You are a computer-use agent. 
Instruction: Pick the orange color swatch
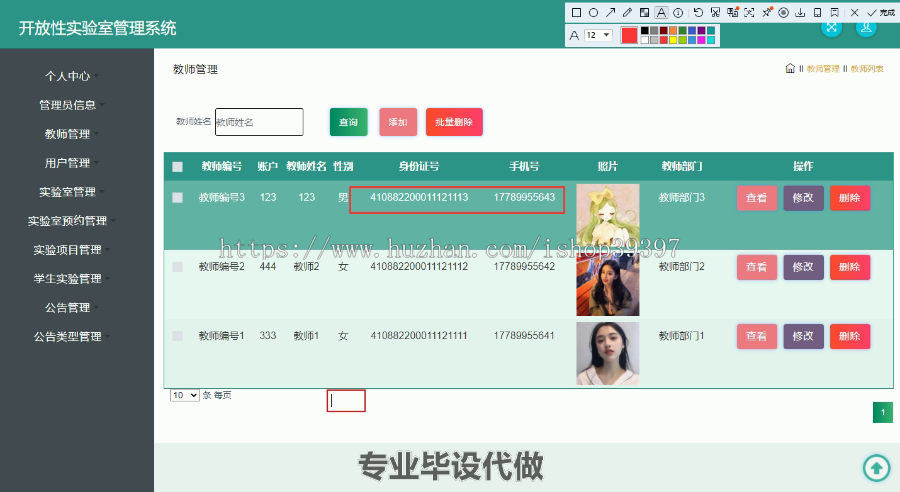pyautogui.click(x=673, y=31)
